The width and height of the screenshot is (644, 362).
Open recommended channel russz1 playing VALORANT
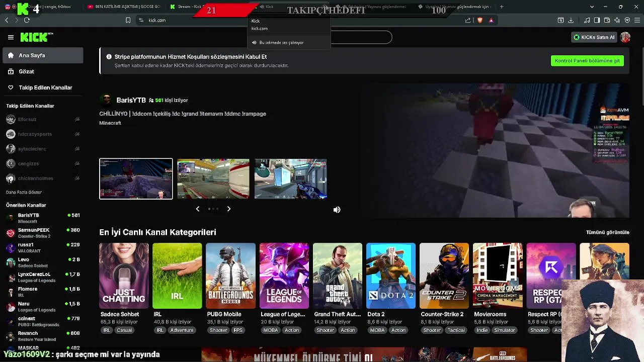click(43, 247)
